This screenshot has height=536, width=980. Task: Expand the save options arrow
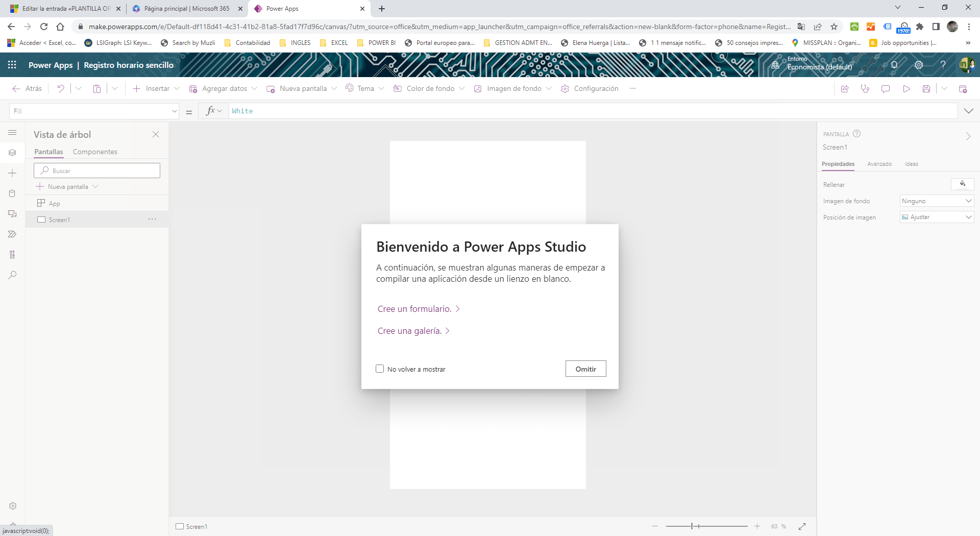pos(944,89)
